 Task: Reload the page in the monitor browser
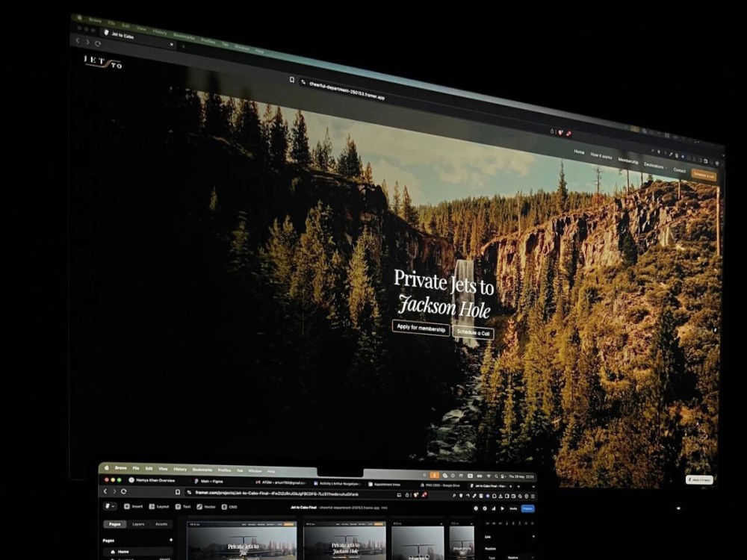click(x=98, y=43)
